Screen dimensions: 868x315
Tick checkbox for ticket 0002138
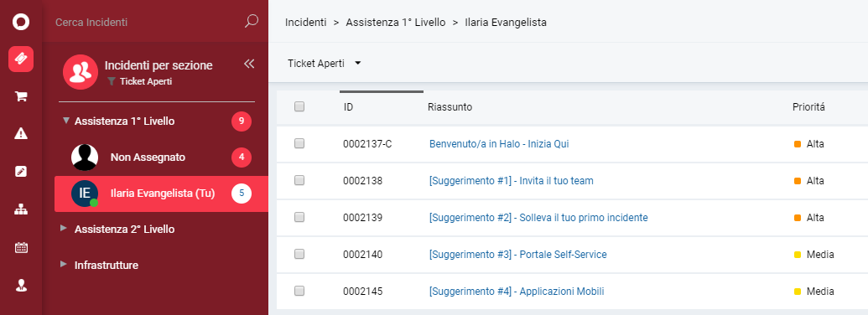[299, 180]
